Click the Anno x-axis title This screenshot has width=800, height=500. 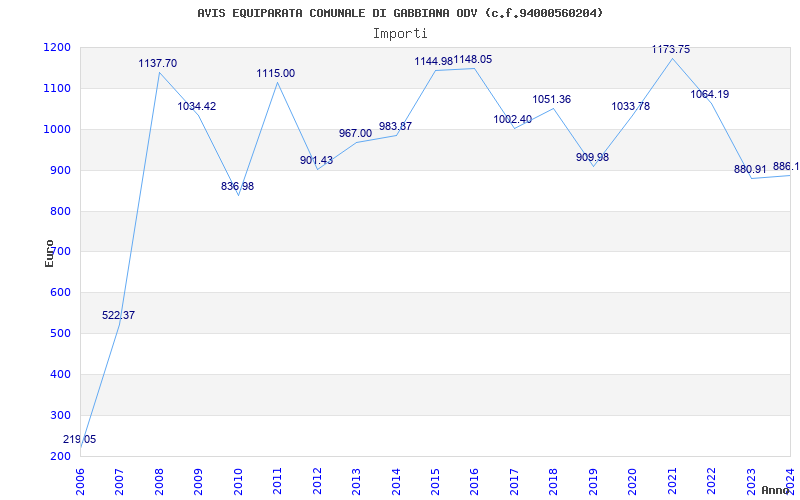point(776,490)
